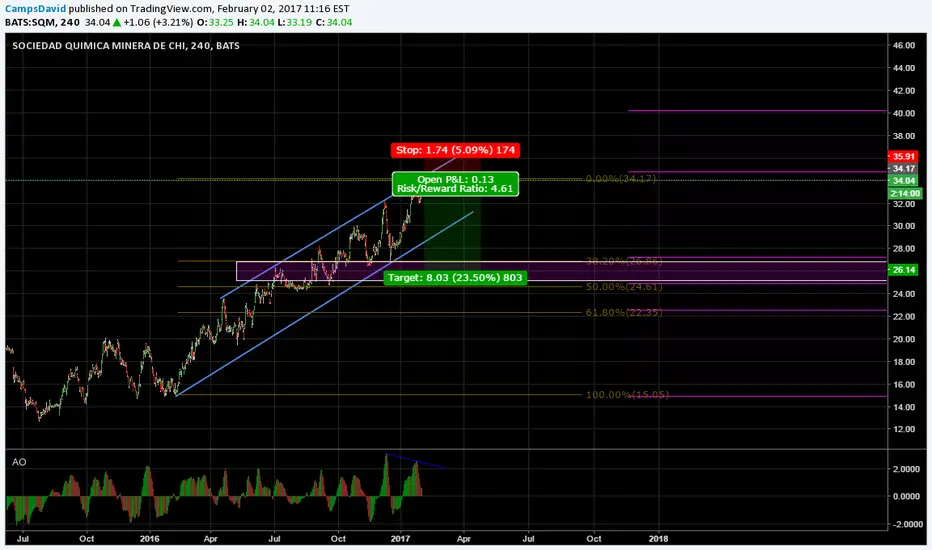Click the 2017 time axis label
This screenshot has height=550, width=932.
[401, 539]
